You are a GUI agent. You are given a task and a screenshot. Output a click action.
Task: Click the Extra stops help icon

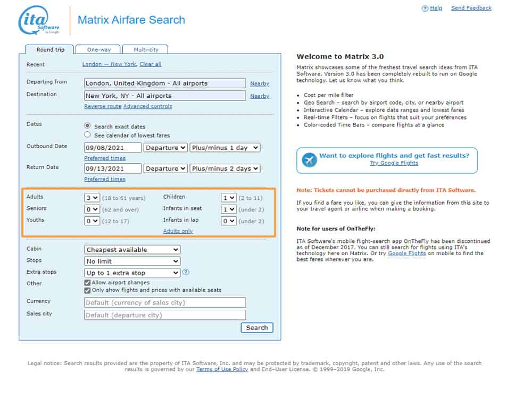(186, 272)
